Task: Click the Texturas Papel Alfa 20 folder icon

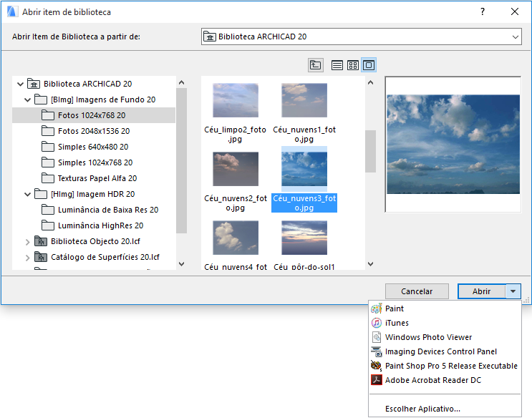Action: coord(47,178)
